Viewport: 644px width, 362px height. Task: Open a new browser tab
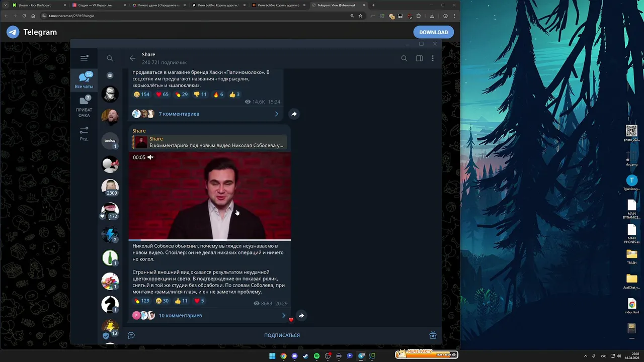(x=373, y=5)
